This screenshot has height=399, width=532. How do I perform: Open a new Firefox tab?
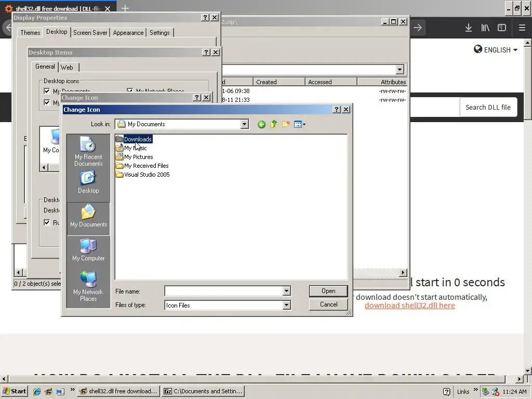pyautogui.click(x=125, y=8)
